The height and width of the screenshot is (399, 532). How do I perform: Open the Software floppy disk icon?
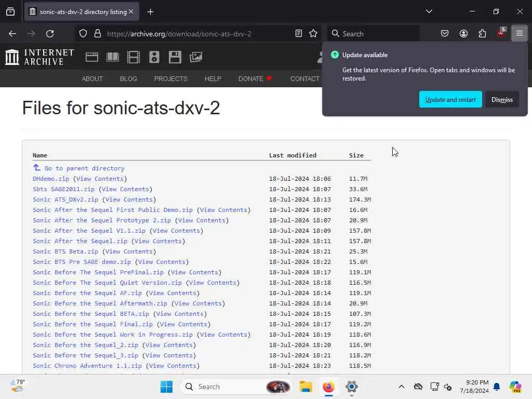[175, 57]
